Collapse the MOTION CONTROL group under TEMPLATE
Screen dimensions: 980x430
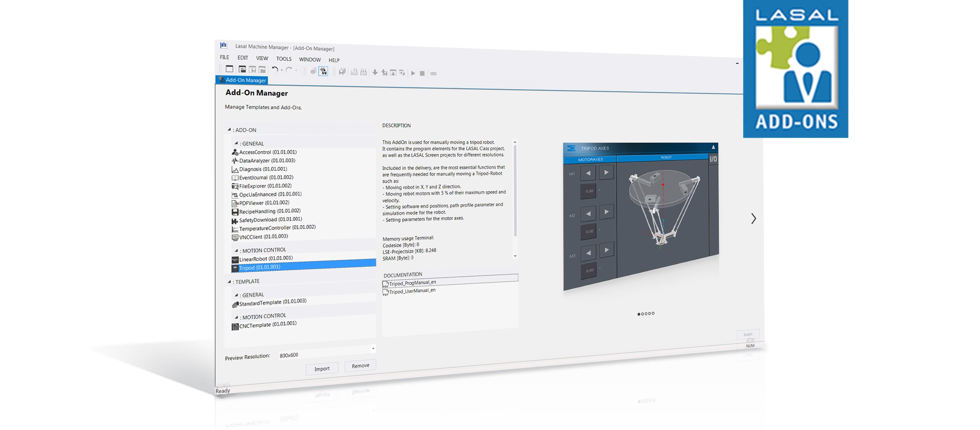(236, 317)
